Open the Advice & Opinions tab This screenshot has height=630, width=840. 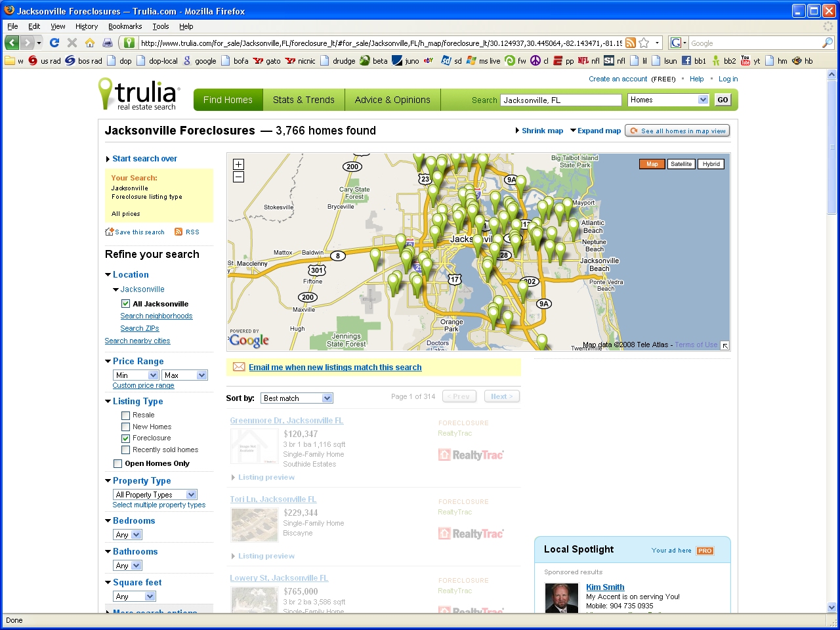pos(392,100)
